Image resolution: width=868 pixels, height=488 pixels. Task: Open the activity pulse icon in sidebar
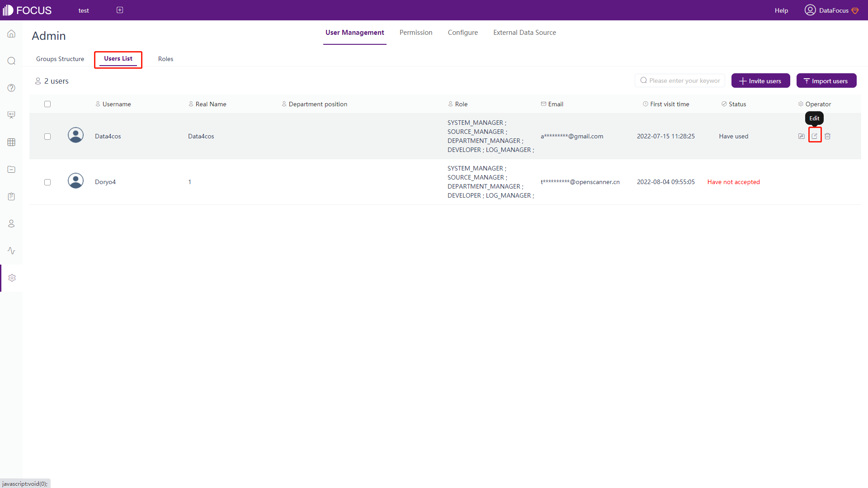pyautogui.click(x=11, y=251)
